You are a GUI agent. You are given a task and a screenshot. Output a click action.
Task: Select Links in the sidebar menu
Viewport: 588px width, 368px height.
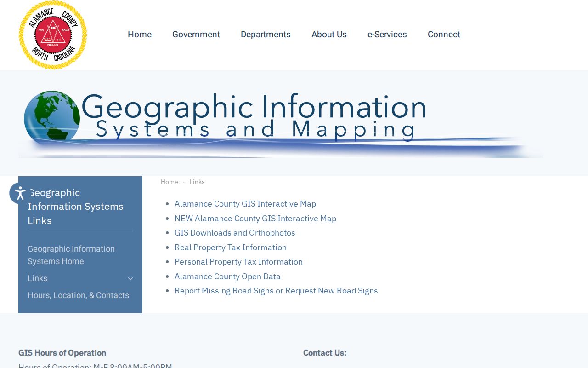38,278
